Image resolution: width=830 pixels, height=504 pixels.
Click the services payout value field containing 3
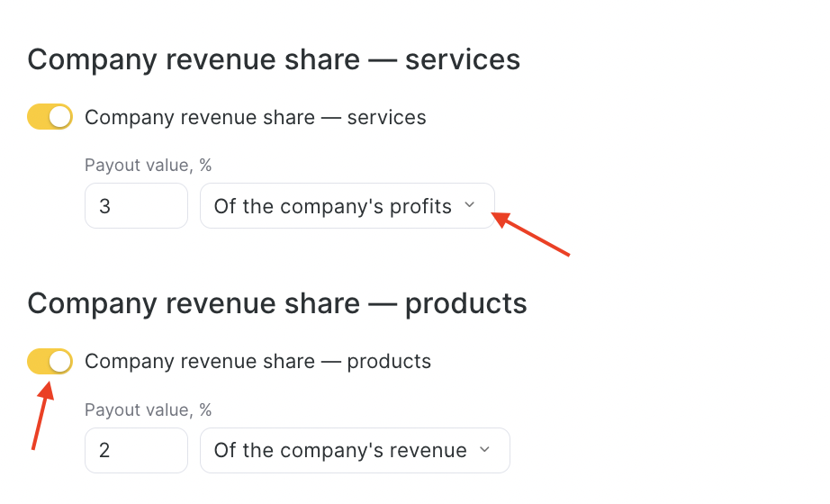tap(136, 206)
